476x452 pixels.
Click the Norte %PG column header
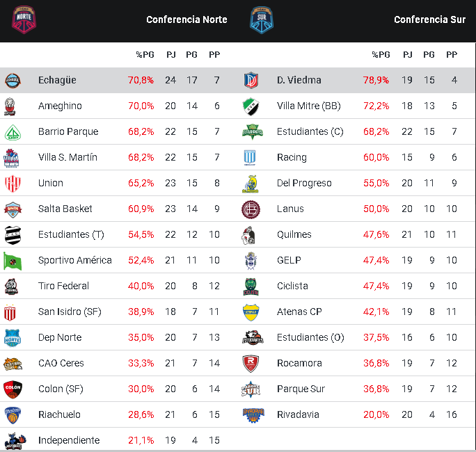145,54
